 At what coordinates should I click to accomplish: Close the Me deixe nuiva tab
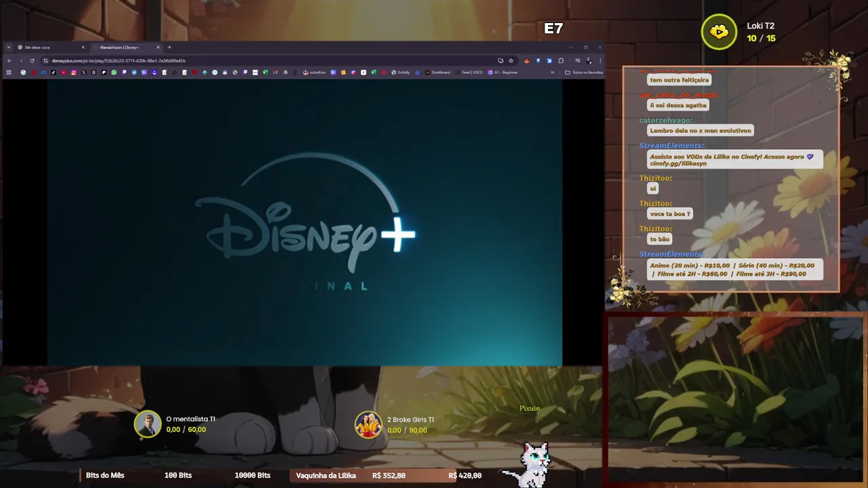[x=83, y=47]
